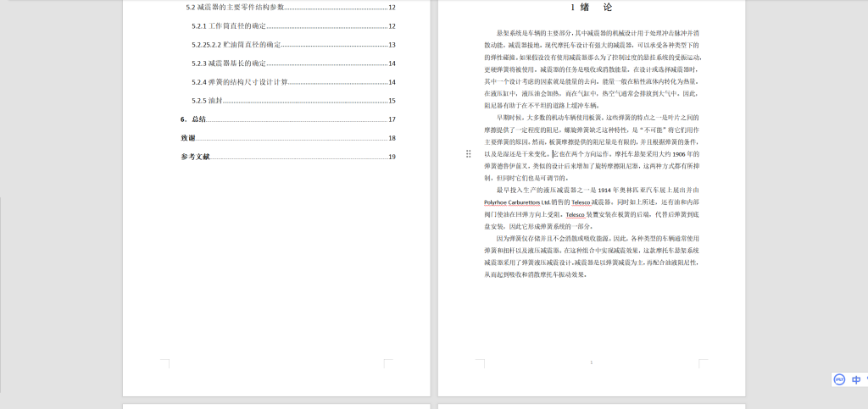
Task: Click the year 1914 in the text
Action: click(x=605, y=191)
